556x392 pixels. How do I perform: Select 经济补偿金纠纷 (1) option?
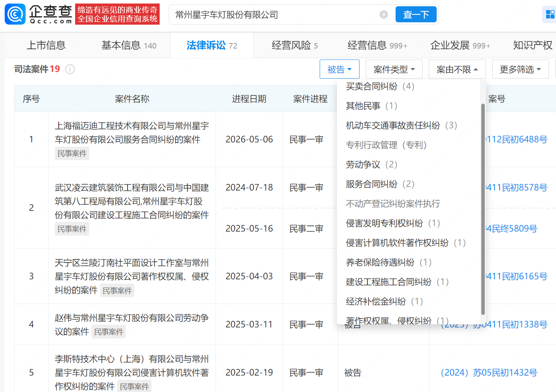coord(384,301)
